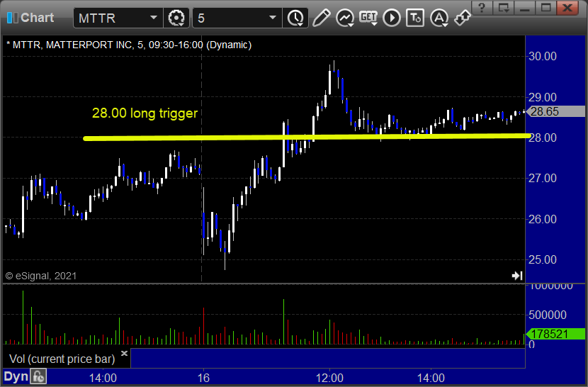The image size is (588, 387).
Task: Click the 178521 volume value marker
Action: pos(555,334)
